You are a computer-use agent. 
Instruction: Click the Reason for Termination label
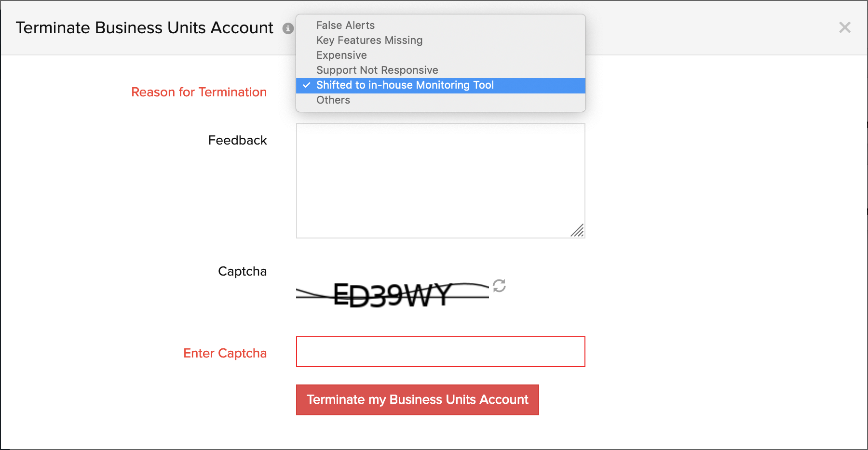[x=199, y=92]
